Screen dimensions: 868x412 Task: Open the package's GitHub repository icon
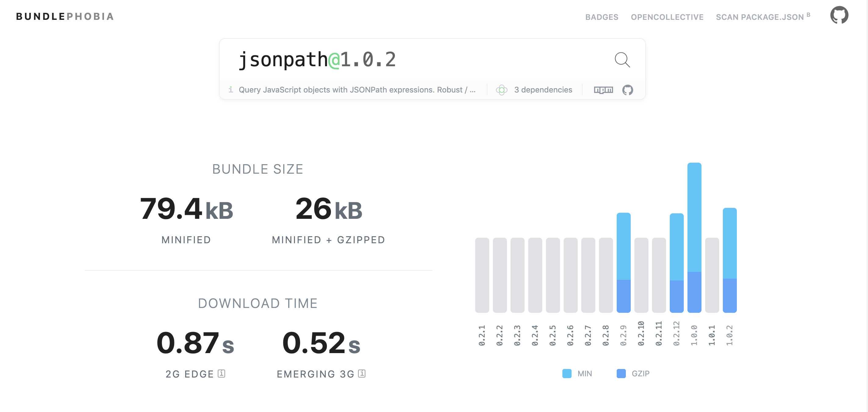(628, 90)
